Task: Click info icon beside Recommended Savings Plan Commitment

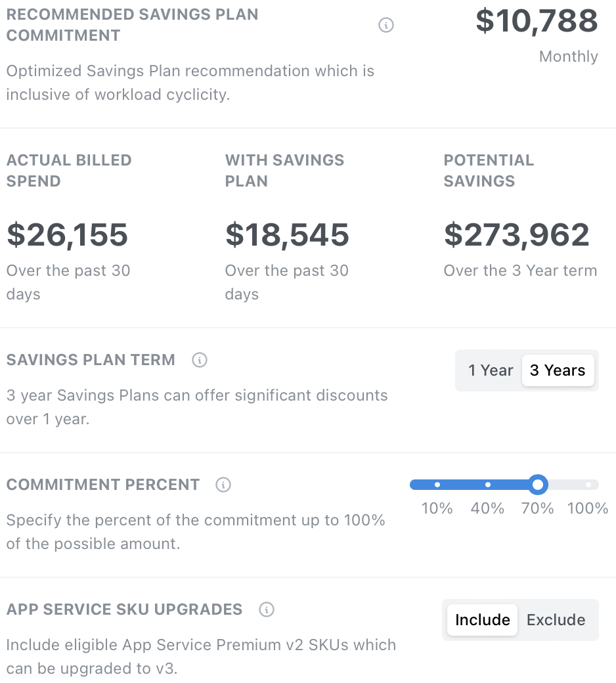Action: click(386, 25)
